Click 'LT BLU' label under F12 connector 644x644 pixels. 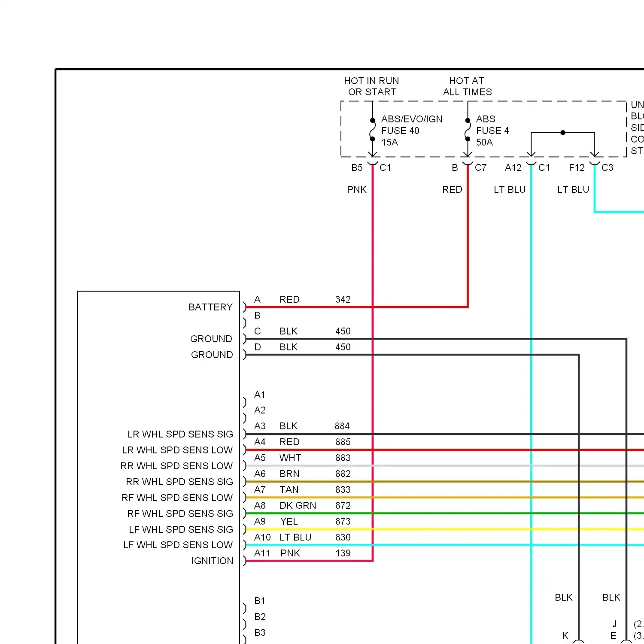(x=573, y=189)
